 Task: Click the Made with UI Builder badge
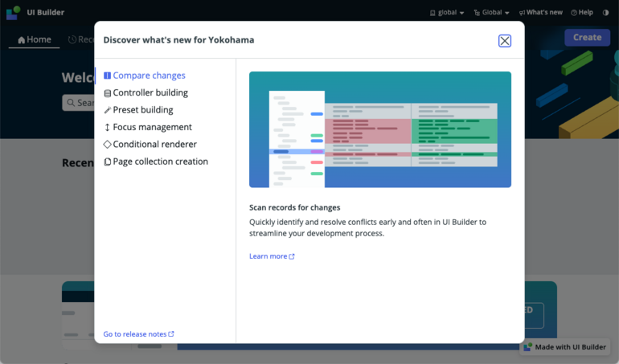coord(564,347)
